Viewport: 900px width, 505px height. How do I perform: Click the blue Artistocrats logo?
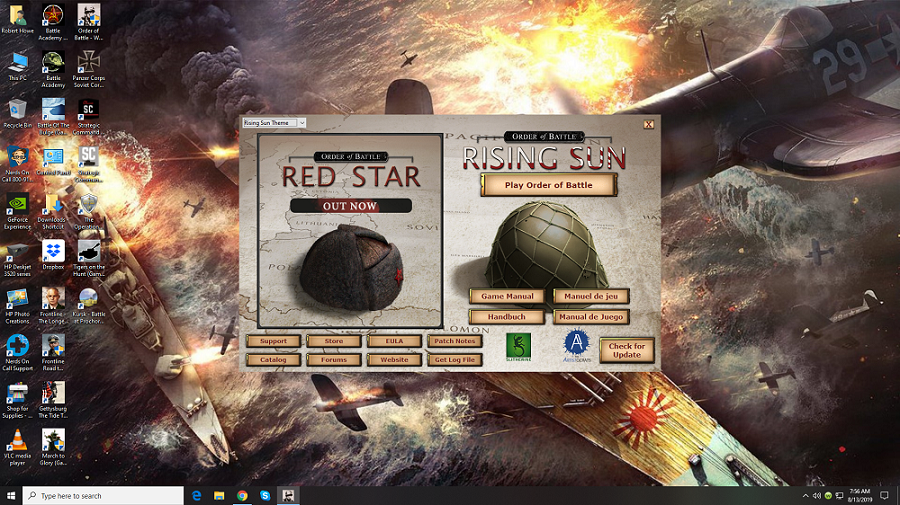[576, 345]
